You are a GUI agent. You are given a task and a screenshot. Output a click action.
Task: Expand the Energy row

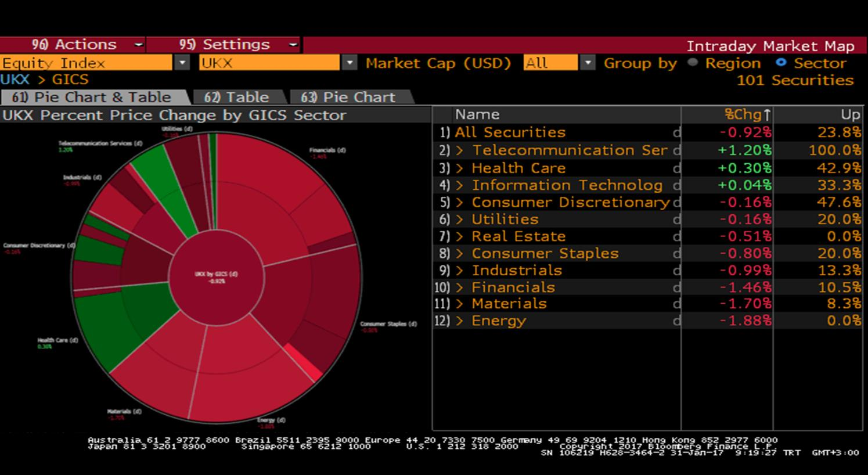coord(459,321)
